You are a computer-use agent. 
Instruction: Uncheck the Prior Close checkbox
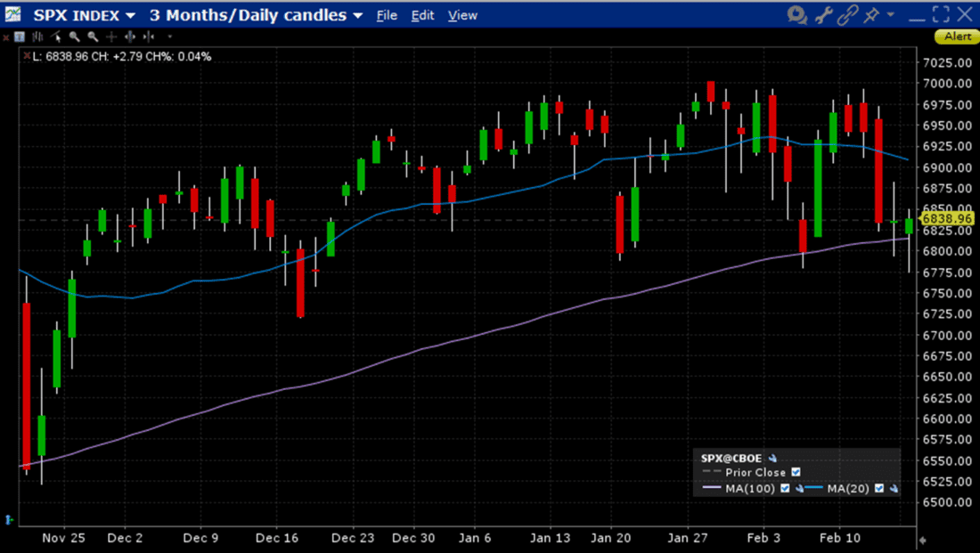[796, 473]
